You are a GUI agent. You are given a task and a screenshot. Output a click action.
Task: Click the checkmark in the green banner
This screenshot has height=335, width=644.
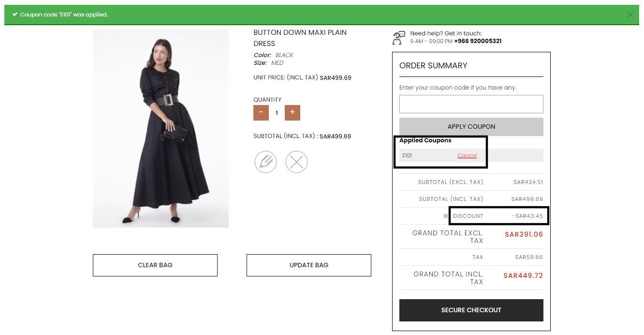[15, 15]
